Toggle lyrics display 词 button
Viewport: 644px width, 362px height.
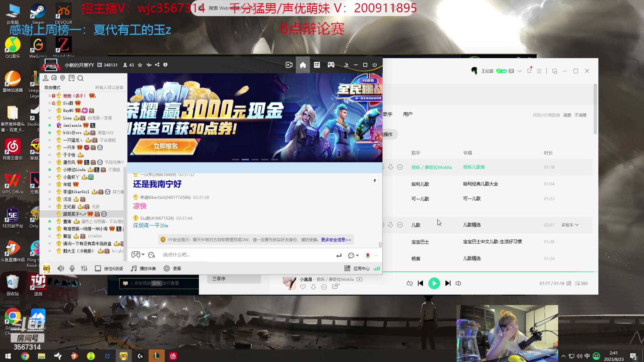(x=569, y=283)
